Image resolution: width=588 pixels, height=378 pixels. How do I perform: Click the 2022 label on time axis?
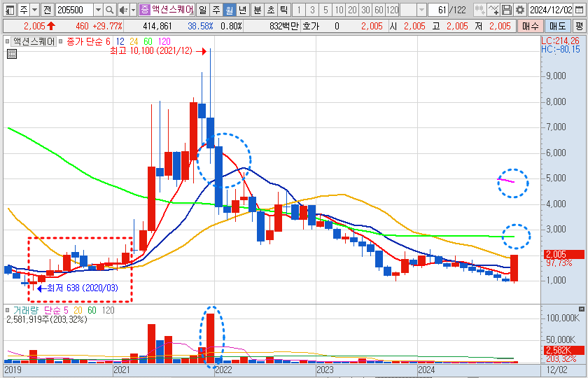223,370
